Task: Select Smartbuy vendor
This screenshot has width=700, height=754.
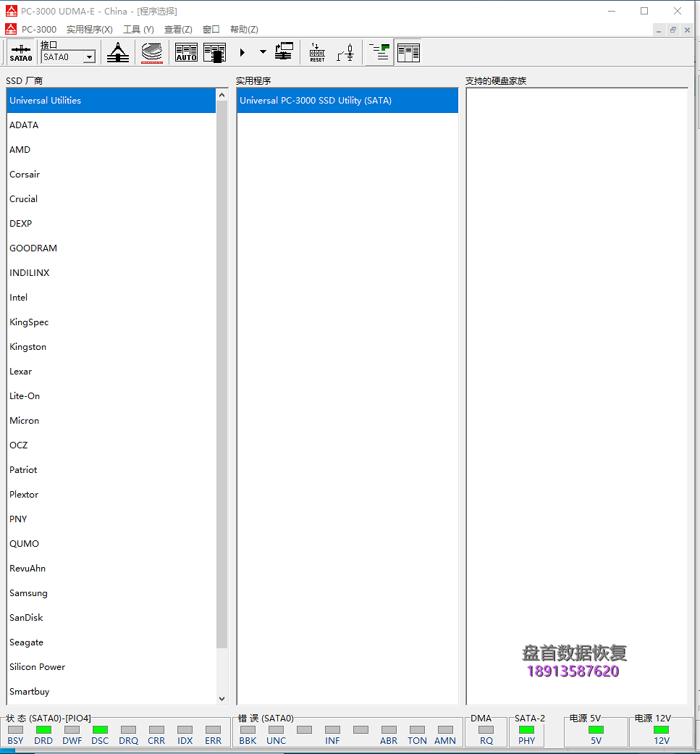Action: tap(111, 692)
